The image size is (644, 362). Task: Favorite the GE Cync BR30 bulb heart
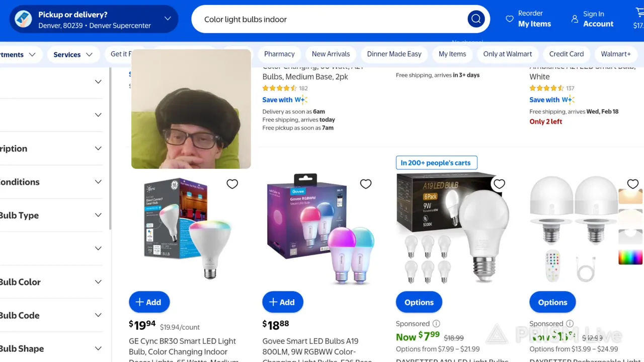[x=232, y=184]
